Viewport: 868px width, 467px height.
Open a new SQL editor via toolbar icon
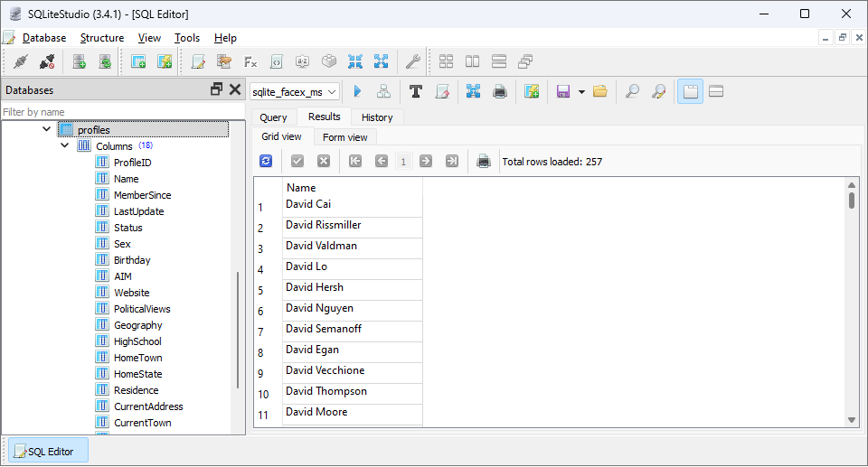click(x=198, y=61)
